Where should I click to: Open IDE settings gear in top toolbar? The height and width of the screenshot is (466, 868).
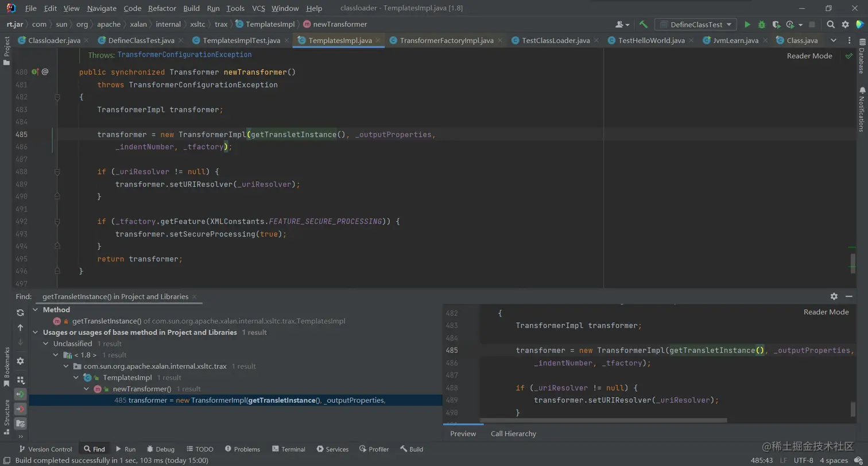click(x=845, y=25)
